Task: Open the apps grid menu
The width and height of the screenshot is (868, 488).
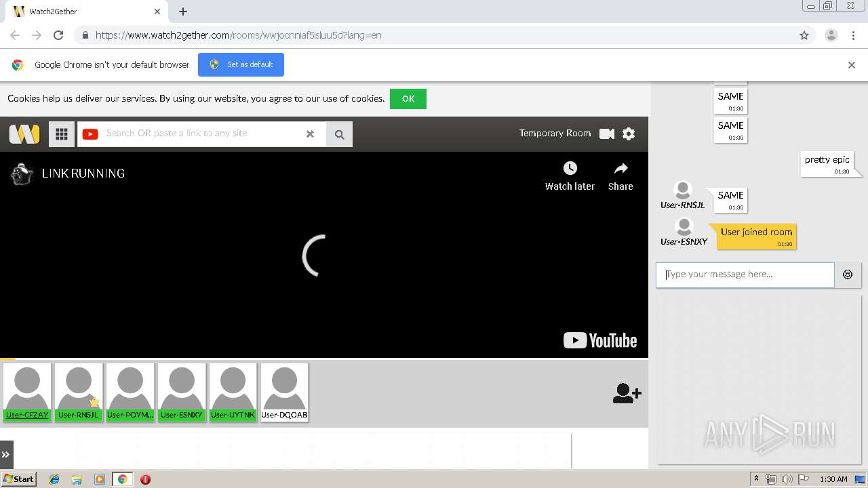Action: coord(61,134)
